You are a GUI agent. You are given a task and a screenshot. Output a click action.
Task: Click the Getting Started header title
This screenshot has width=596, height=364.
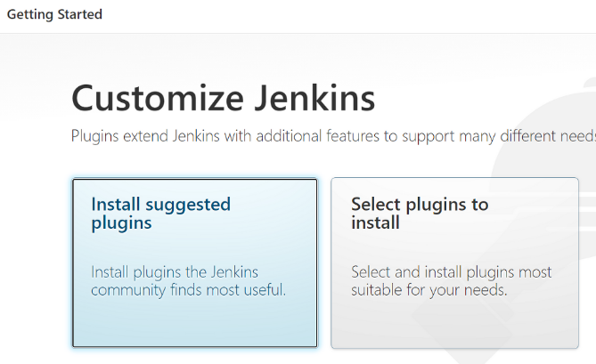[54, 15]
